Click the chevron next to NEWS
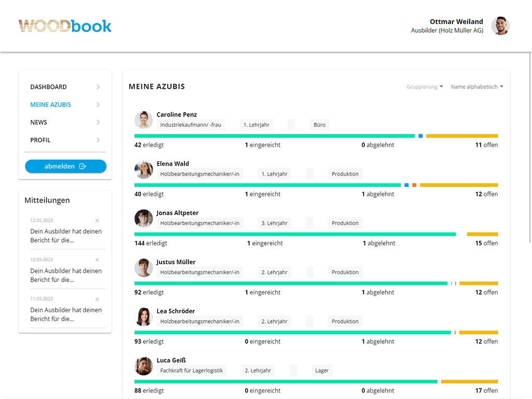Viewport: 532px width, 399px height. (x=98, y=122)
